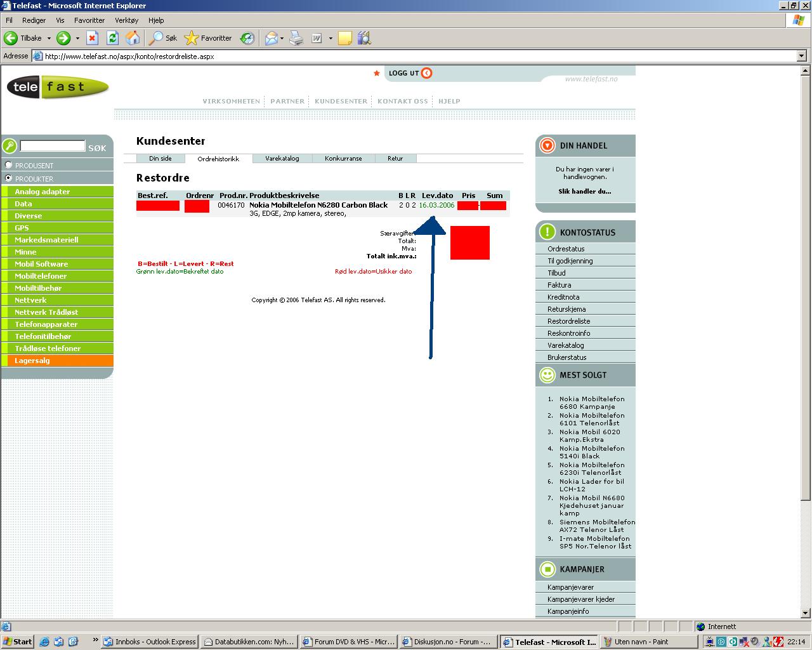Open Kampanjevarer kjeder link
Image resolution: width=812 pixels, height=650 pixels.
581,599
